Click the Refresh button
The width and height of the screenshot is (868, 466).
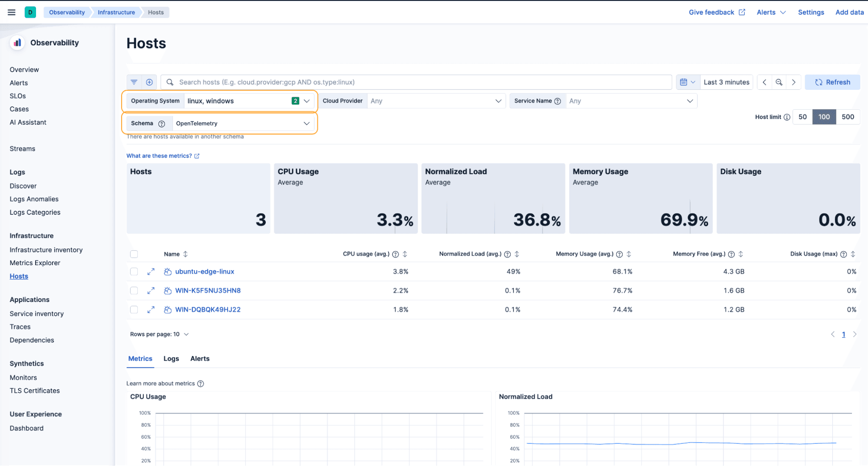[832, 82]
